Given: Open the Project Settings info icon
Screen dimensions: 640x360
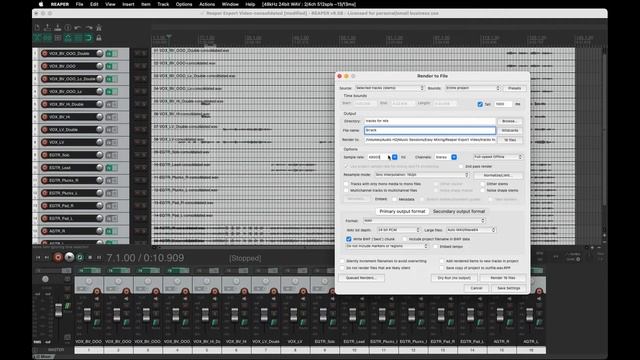Looking at the screenshot, I should pyautogui.click(x=68, y=28).
